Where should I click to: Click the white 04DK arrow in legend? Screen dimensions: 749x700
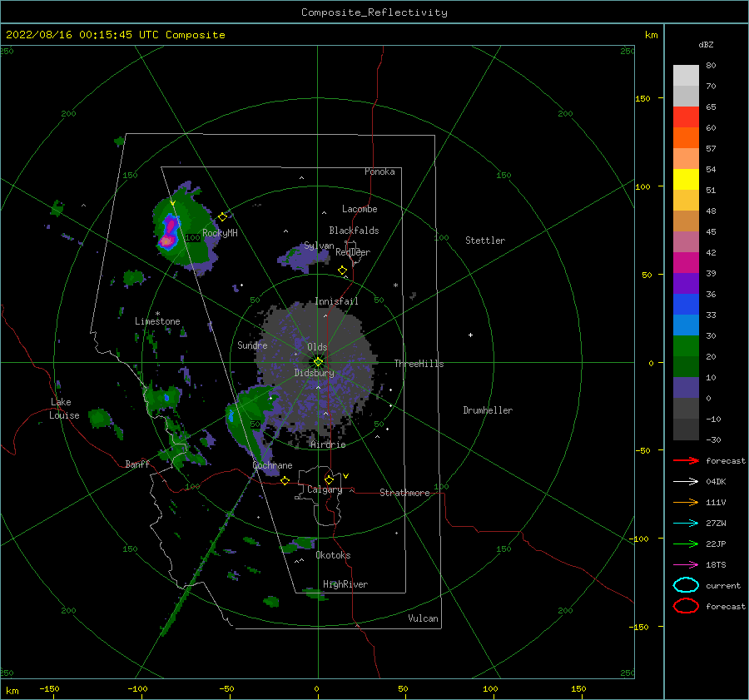tap(686, 482)
